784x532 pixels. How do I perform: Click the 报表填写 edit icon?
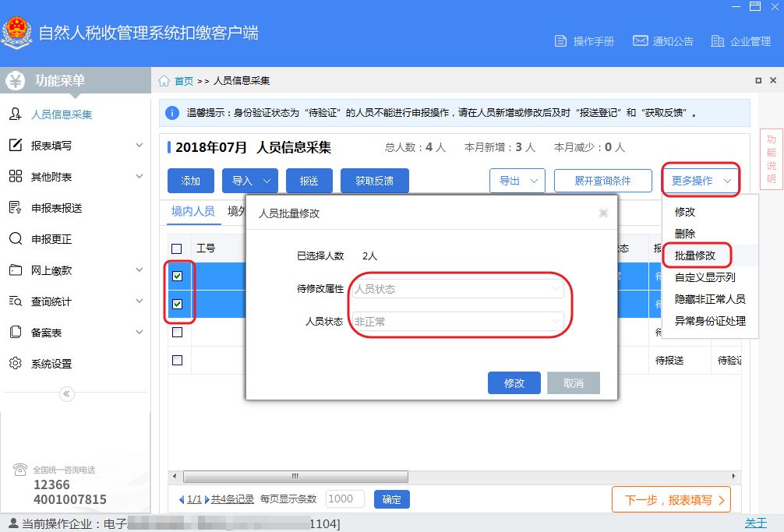pyautogui.click(x=16, y=146)
